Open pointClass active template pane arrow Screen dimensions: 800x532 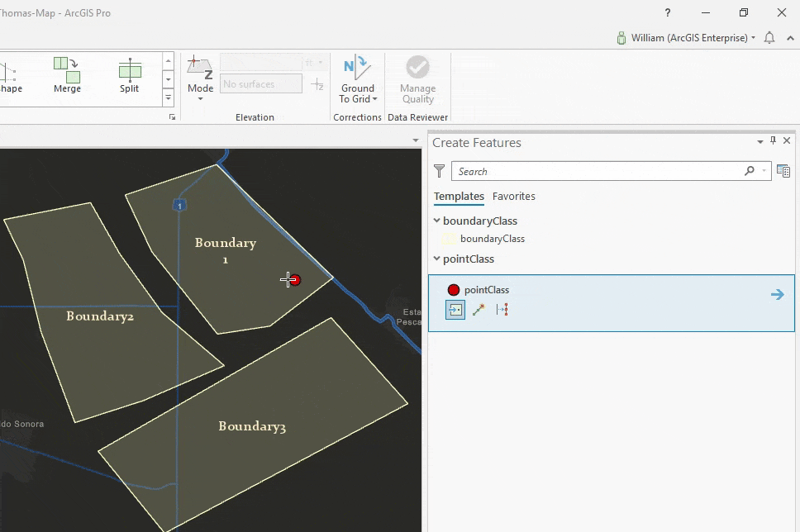point(777,294)
